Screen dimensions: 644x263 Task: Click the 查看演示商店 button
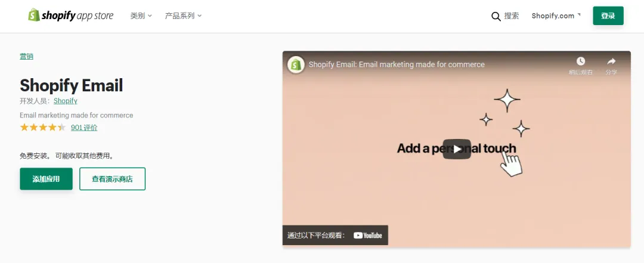coord(112,179)
